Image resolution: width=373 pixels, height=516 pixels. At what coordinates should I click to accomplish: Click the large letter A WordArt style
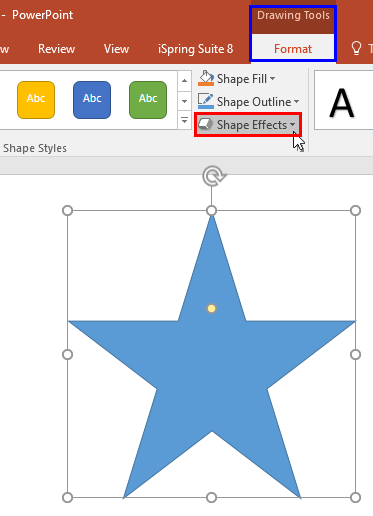coord(342,103)
